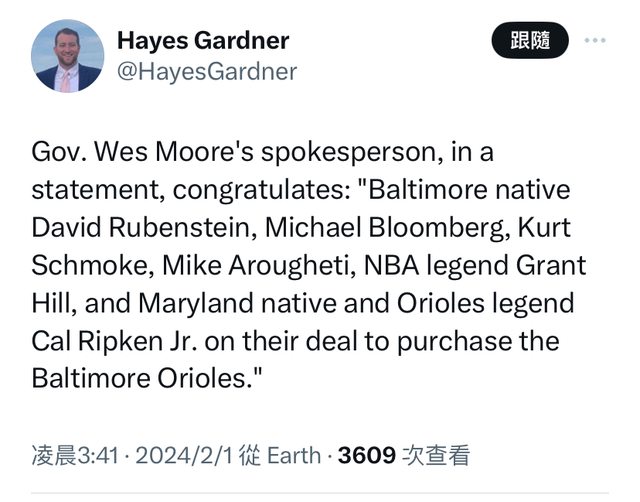This screenshot has height=502, width=640.
Task: Open the tweet's three-dot more options menu
Action: [x=595, y=40]
